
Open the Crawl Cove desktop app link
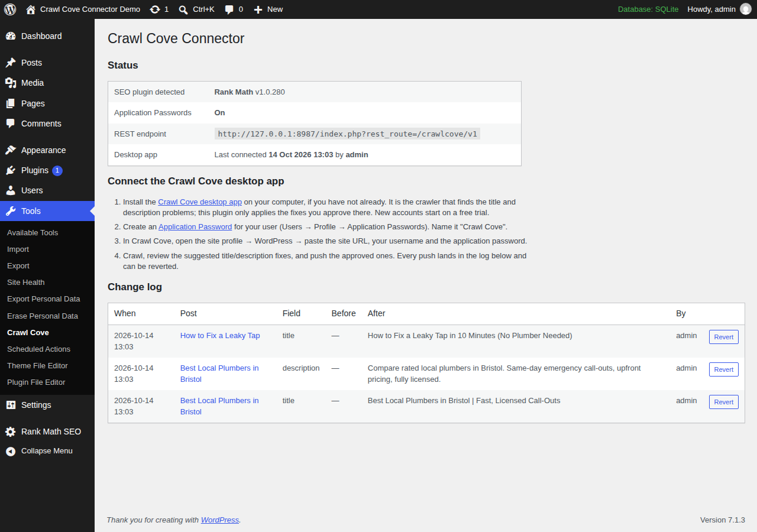point(200,202)
